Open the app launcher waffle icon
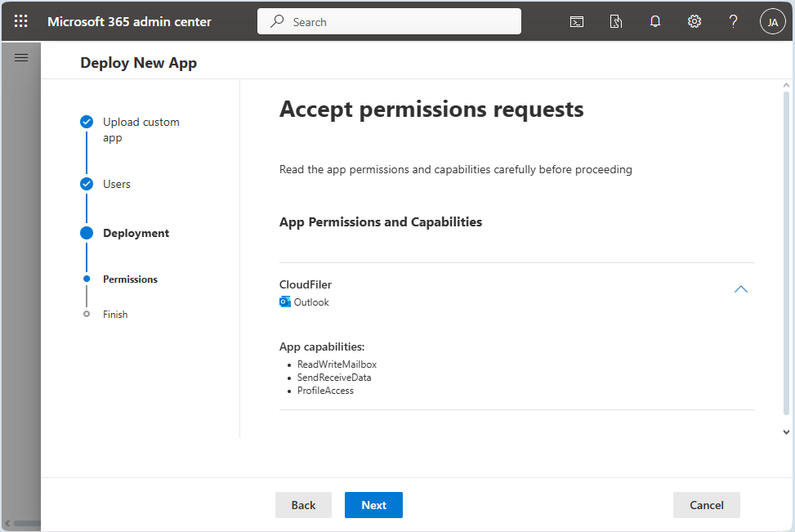Viewport: 795px width, 532px height. tap(21, 22)
